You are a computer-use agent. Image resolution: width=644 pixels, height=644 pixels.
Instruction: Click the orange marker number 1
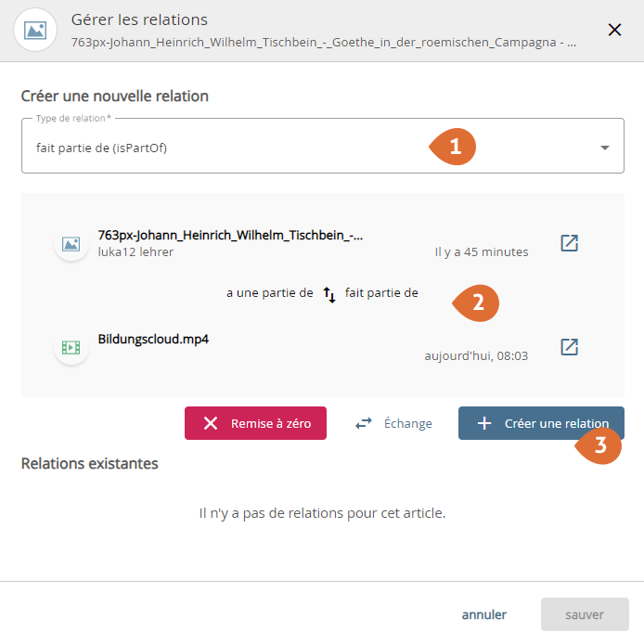(453, 147)
